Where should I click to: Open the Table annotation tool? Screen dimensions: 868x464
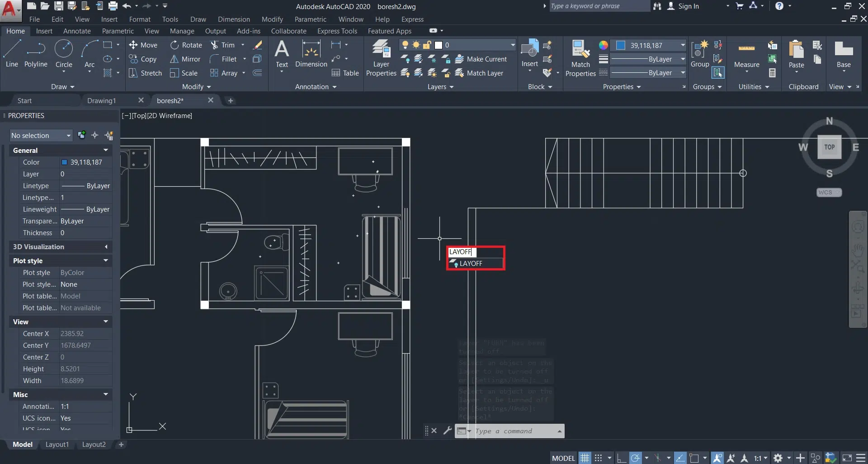(345, 73)
